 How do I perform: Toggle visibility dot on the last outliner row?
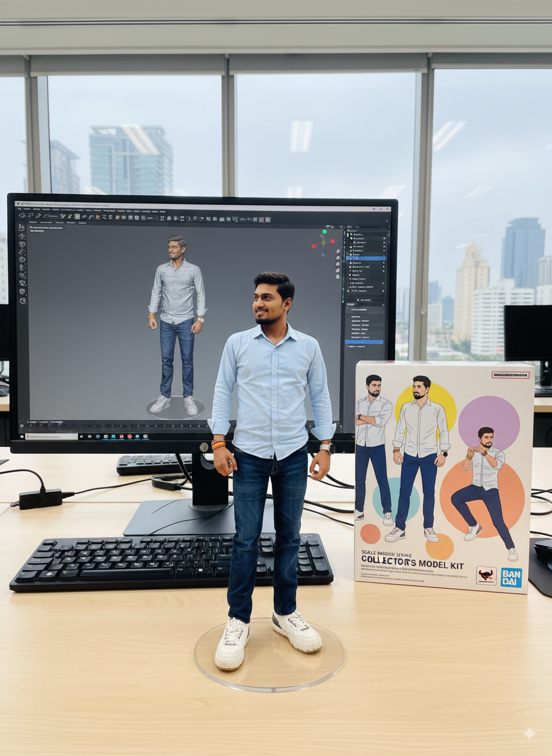[384, 291]
